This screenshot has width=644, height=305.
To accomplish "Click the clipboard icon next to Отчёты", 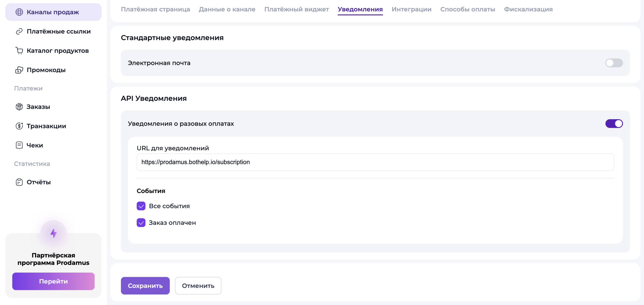I will tap(19, 182).
